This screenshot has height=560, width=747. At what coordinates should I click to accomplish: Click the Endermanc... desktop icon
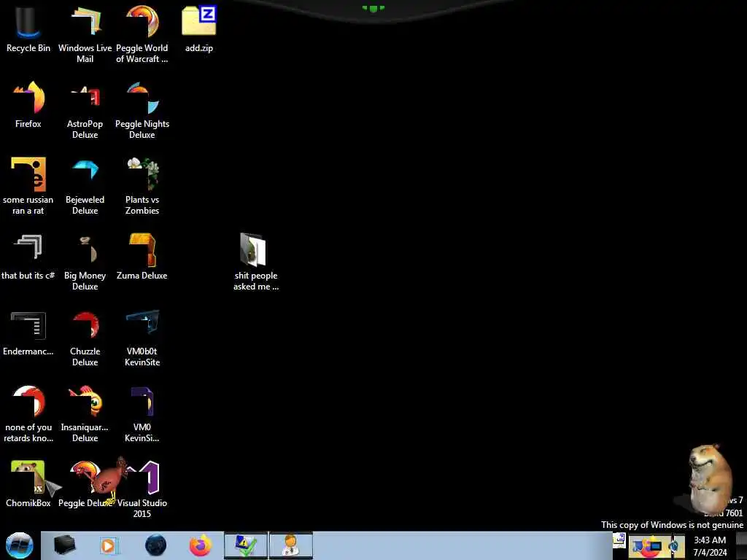click(x=28, y=332)
